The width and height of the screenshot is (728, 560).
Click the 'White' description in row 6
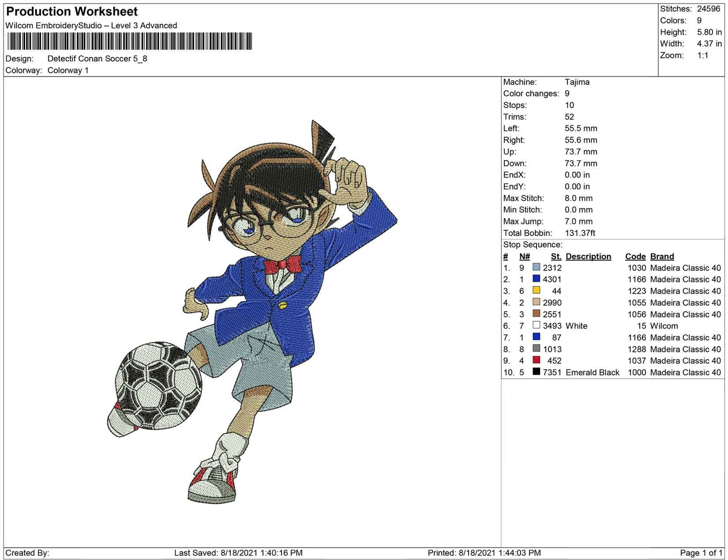pyautogui.click(x=576, y=326)
